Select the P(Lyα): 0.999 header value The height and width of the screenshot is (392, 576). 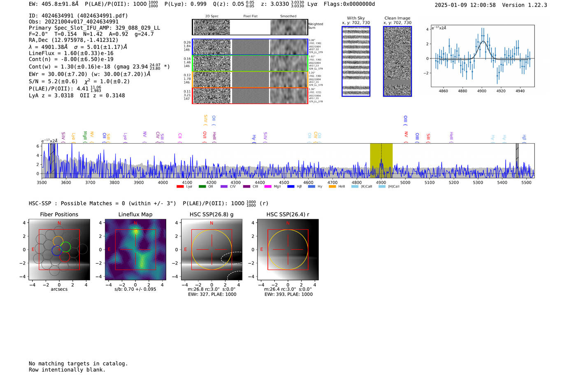[186, 4]
